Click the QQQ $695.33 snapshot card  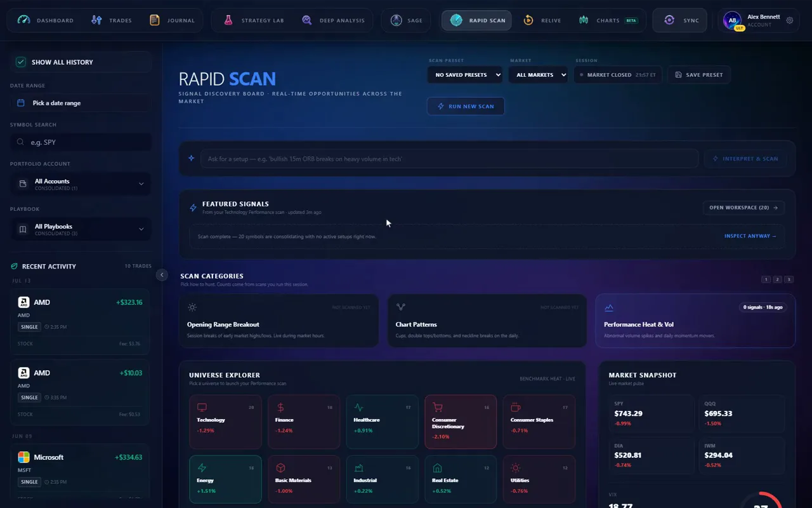[742, 413]
